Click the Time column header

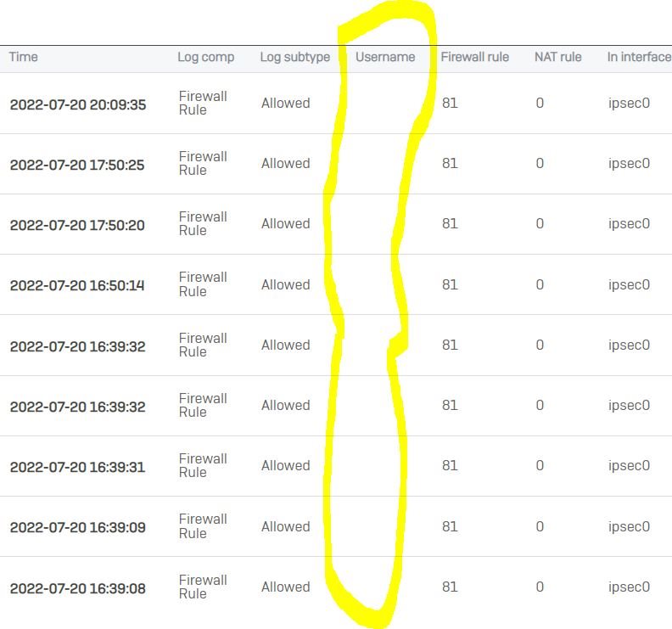coord(24,57)
